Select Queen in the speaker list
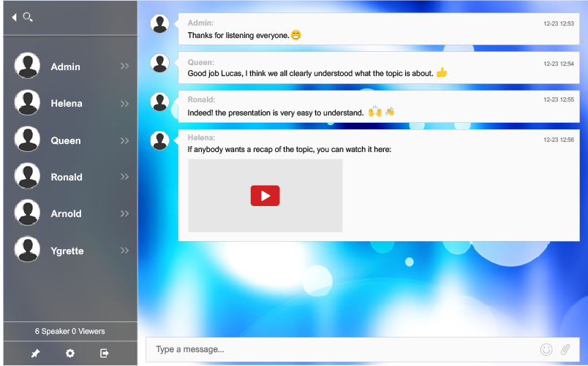Viewport: 588px width, 366px height. click(x=66, y=140)
